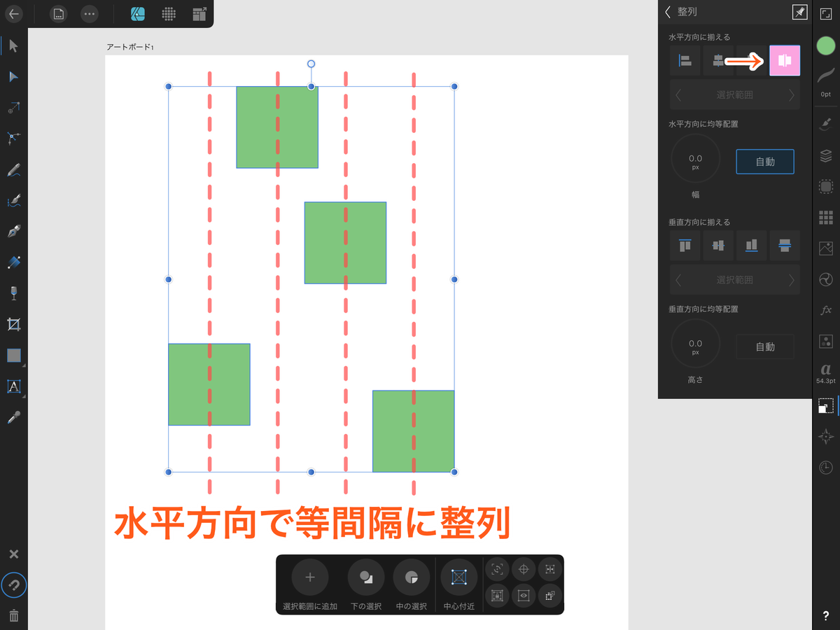Toggle the snapping magnet
This screenshot has width=840, height=630.
[x=13, y=585]
